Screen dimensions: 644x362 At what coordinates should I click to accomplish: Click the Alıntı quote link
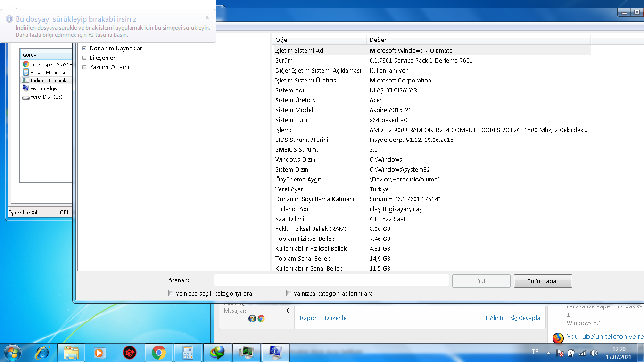click(493, 318)
